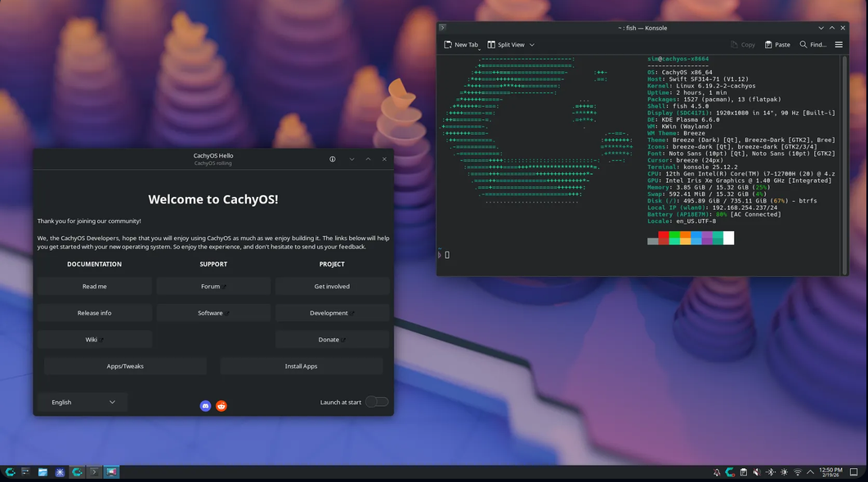The width and height of the screenshot is (868, 482).
Task: Click the Apps/Tweaks button
Action: click(x=125, y=366)
